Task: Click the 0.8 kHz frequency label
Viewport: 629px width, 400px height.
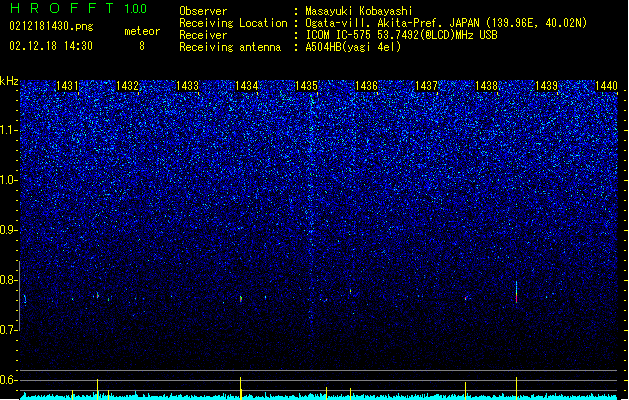Action: coord(8,280)
